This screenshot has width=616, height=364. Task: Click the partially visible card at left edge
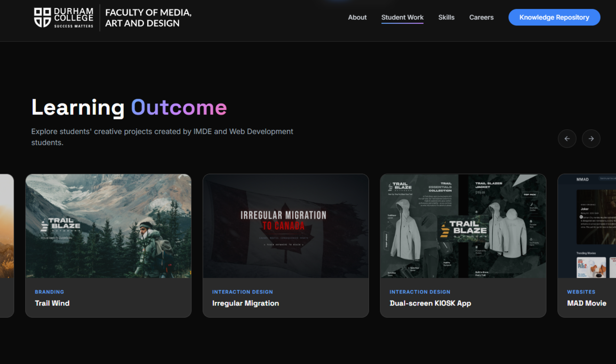coord(6,245)
